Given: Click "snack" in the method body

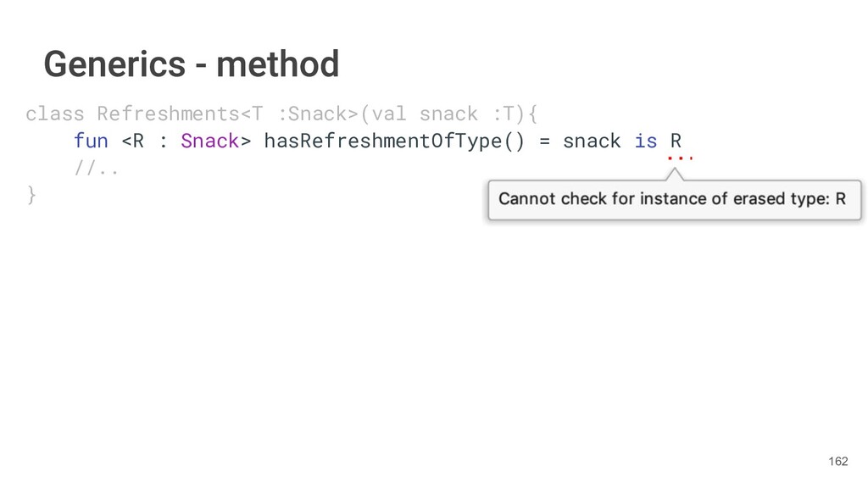Looking at the screenshot, I should pyautogui.click(x=592, y=141).
